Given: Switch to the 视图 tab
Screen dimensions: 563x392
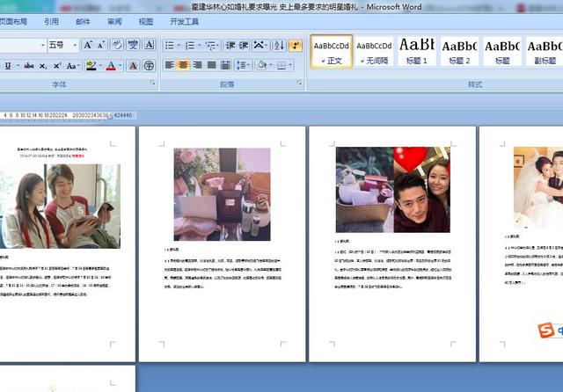Looking at the screenshot, I should coord(145,21).
